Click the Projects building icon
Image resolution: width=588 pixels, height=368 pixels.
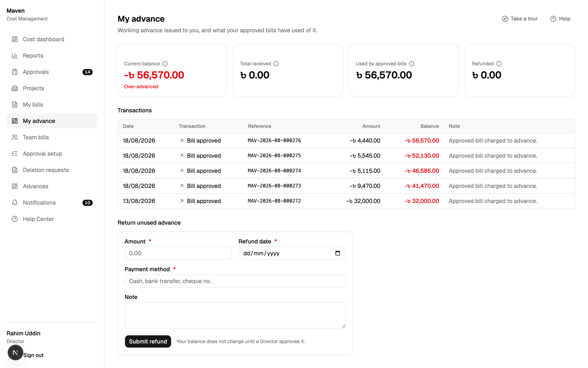click(x=15, y=88)
